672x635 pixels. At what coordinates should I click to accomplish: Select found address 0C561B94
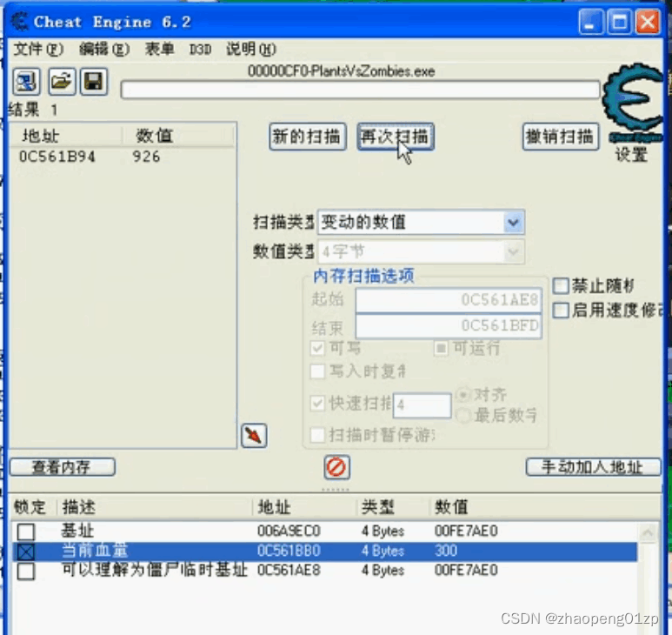pos(57,157)
